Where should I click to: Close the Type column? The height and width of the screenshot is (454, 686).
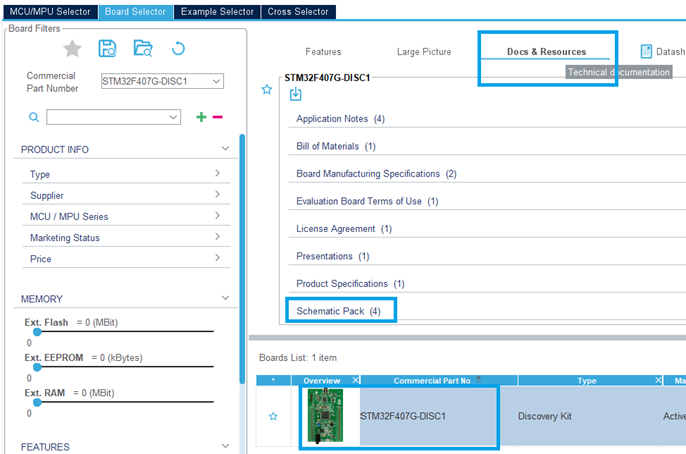click(658, 380)
